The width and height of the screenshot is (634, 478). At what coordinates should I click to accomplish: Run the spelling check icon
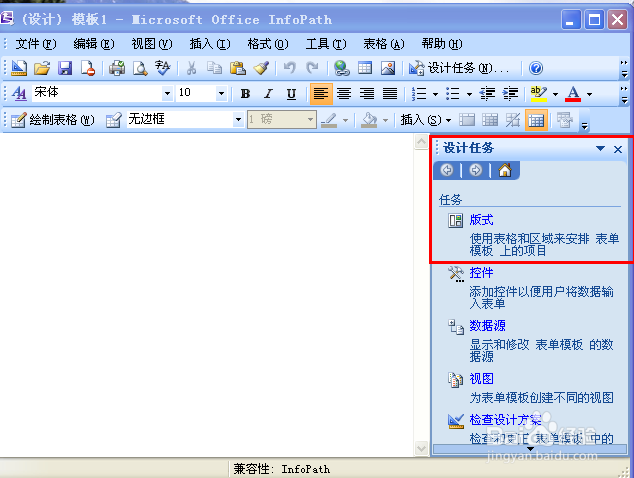[163, 68]
